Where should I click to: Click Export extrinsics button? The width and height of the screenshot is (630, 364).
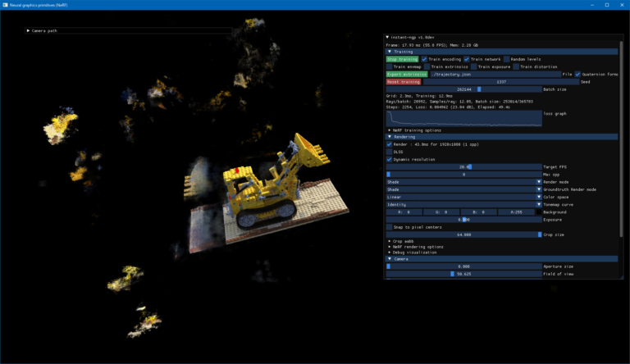407,75
